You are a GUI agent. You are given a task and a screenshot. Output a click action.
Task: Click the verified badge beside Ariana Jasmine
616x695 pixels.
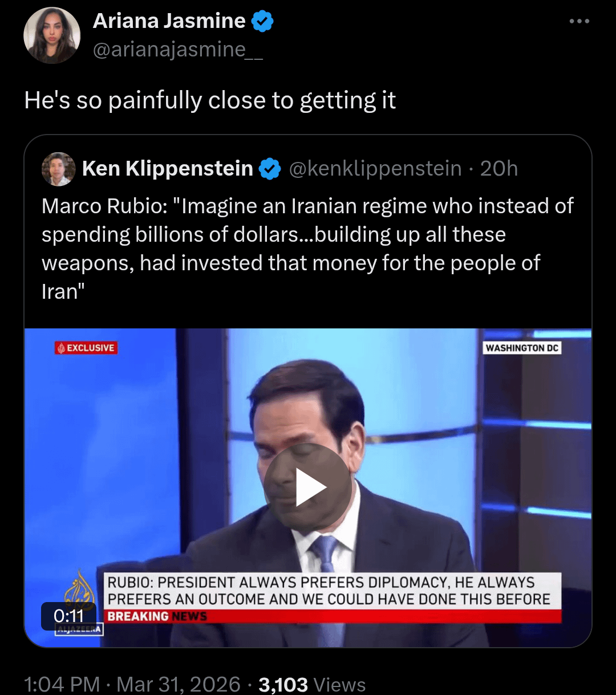pyautogui.click(x=263, y=22)
